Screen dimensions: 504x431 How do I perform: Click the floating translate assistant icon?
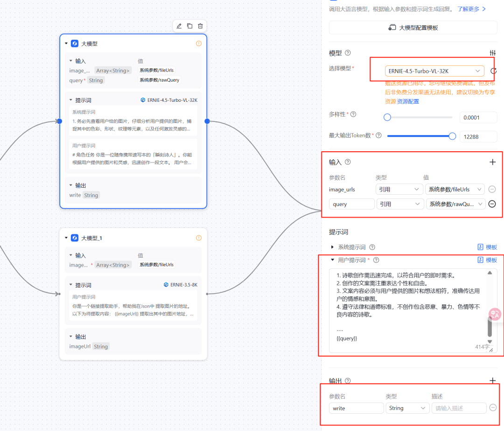[495, 314]
